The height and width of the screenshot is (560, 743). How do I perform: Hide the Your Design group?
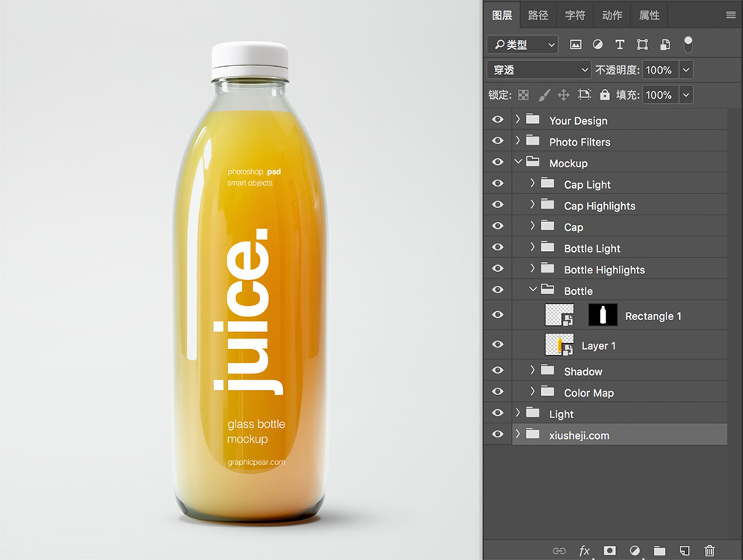pyautogui.click(x=497, y=120)
